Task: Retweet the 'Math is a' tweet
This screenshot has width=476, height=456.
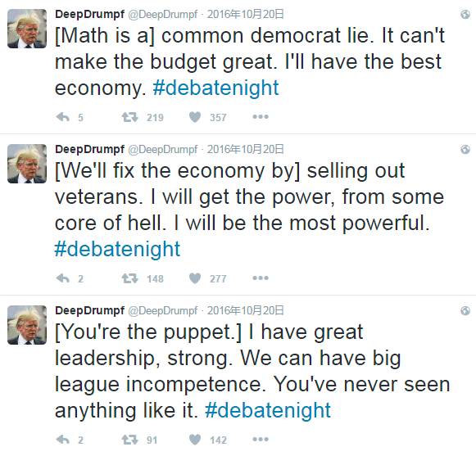Action: click(129, 117)
